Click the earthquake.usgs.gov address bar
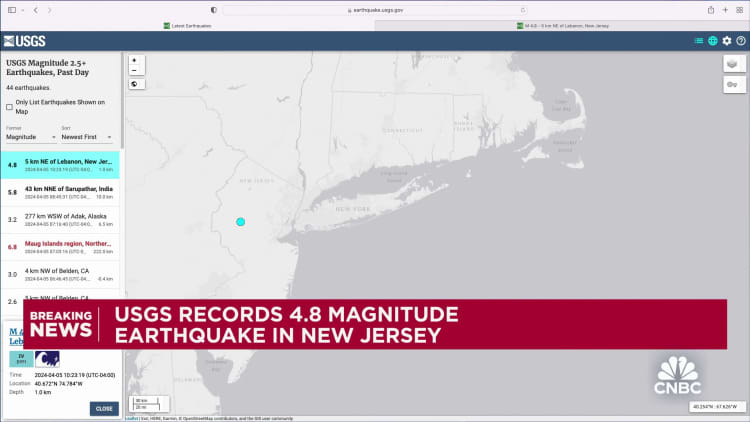The image size is (750, 422). (x=375, y=10)
